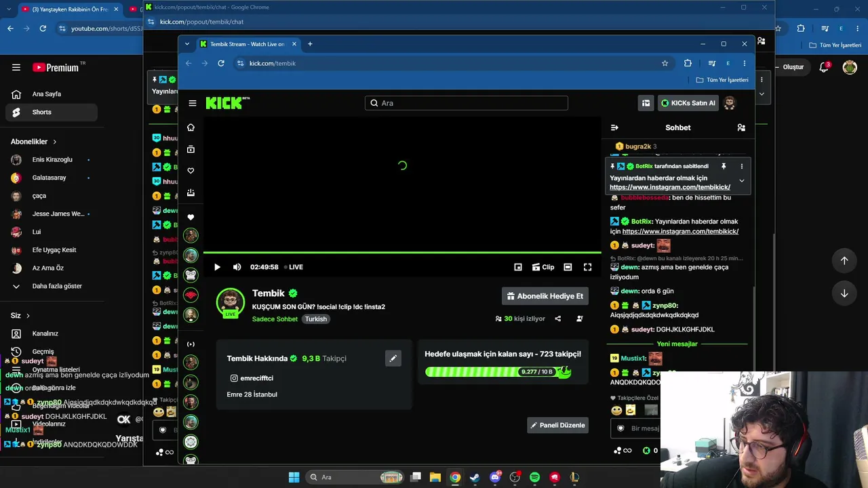Viewport: 868px width, 488px height.
Task: Open the BotRix chat message Instagram link
Action: [x=680, y=232]
